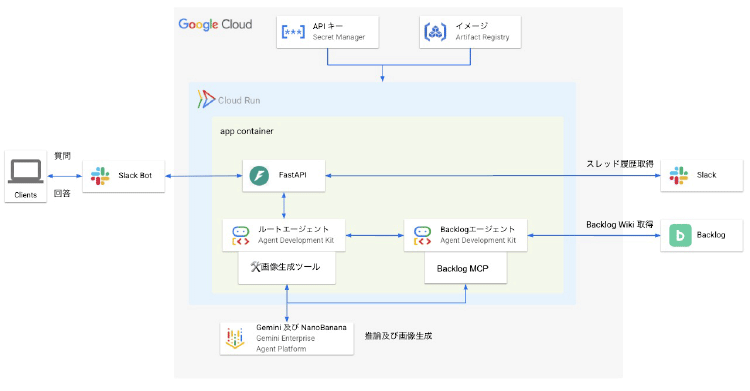Select the スレッド履歴取得 label
750x391 pixels.
point(620,164)
